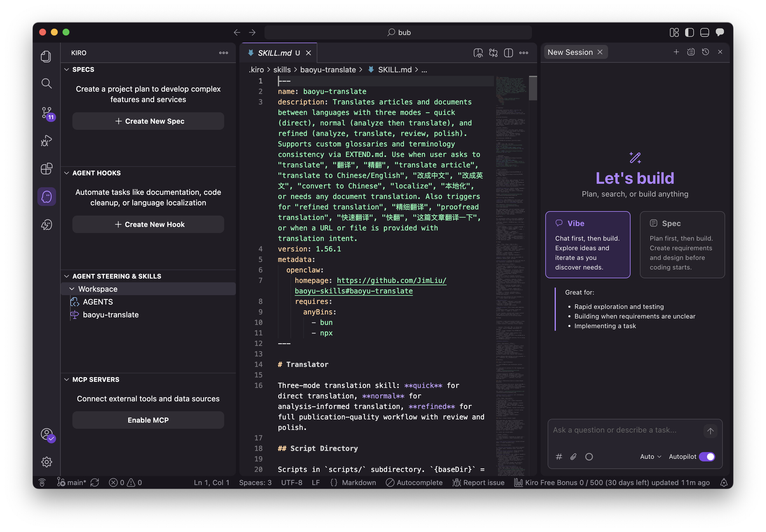Choose the Spec mode card

click(682, 245)
